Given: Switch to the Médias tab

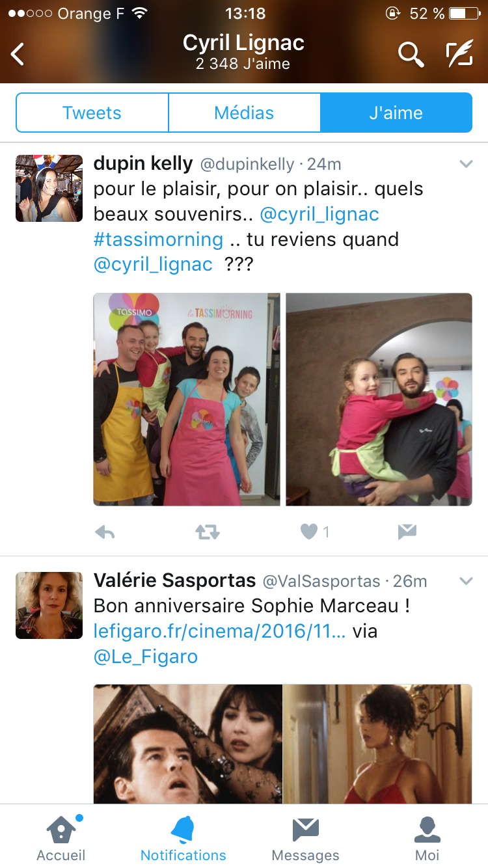Looking at the screenshot, I should (x=244, y=113).
